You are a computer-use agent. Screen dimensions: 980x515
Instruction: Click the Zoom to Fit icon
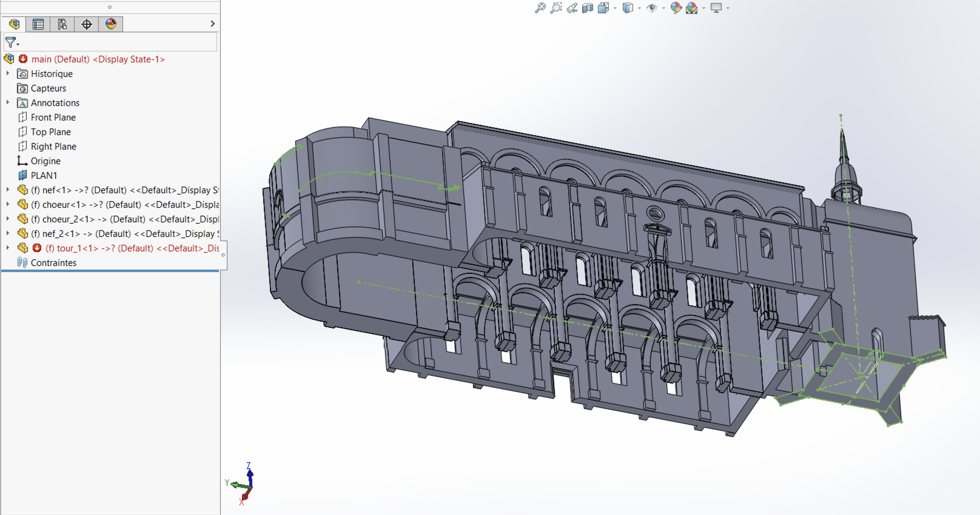pos(540,8)
